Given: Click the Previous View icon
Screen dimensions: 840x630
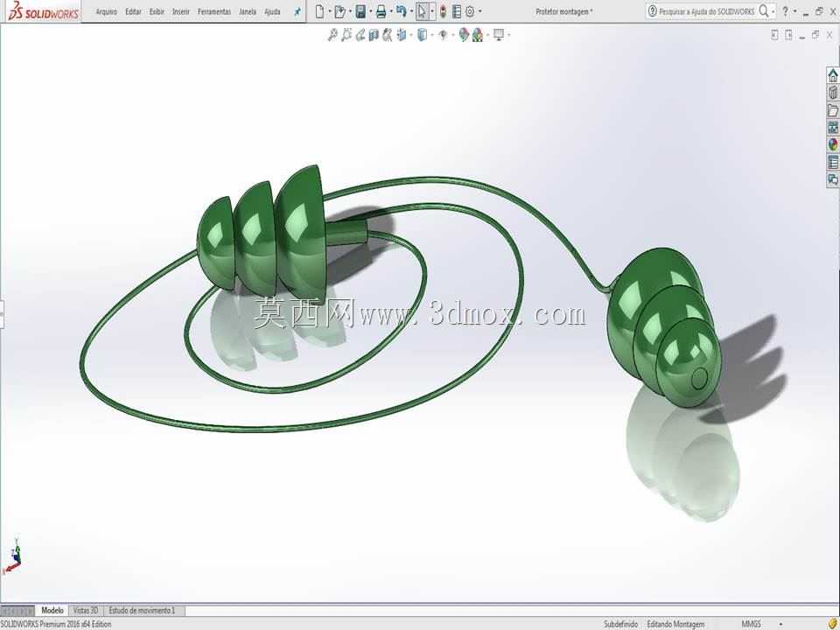Looking at the screenshot, I should (360, 35).
